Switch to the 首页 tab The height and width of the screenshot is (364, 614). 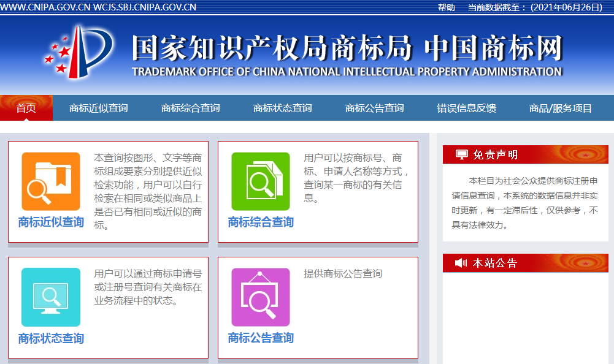coord(26,107)
